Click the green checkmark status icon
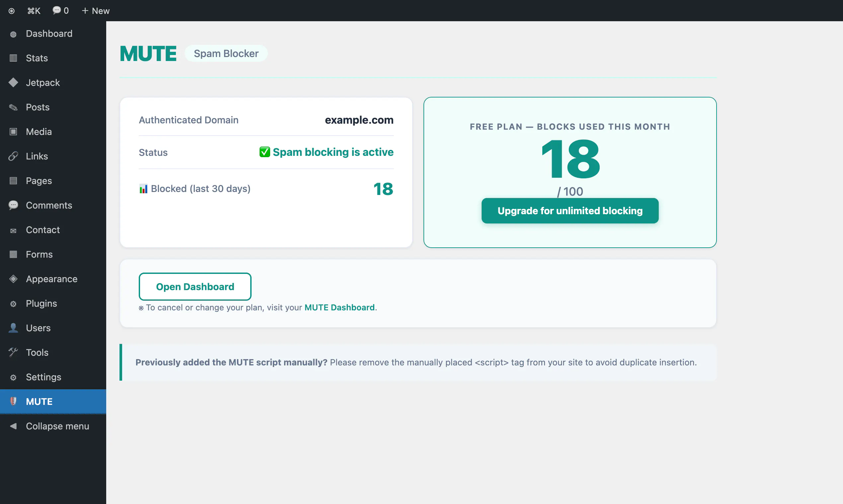The width and height of the screenshot is (843, 504). pos(265,152)
